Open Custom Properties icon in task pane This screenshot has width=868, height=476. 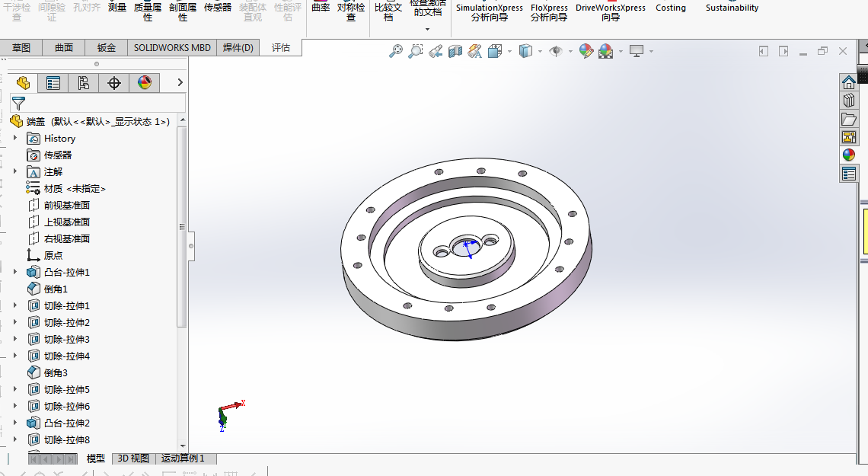[x=849, y=174]
